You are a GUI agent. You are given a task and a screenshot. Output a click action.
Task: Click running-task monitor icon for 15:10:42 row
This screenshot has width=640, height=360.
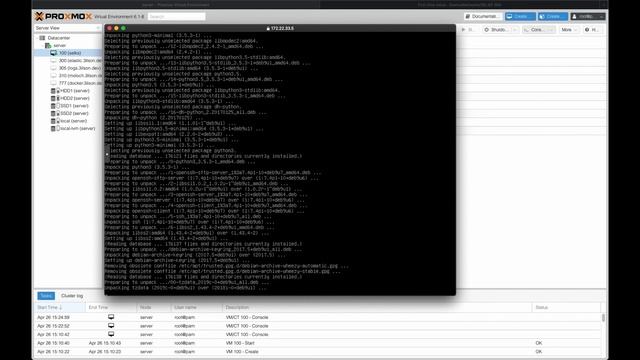(111, 334)
